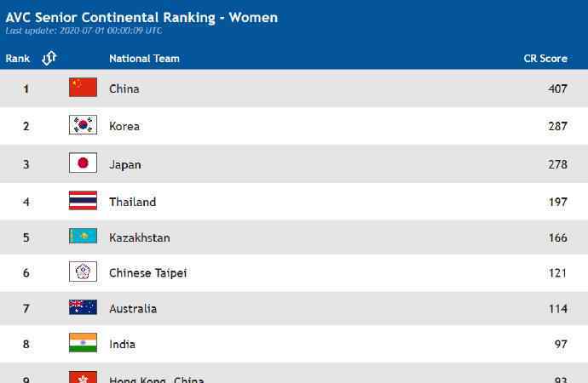Click the CR Score column header
The width and height of the screenshot is (588, 383).
click(x=545, y=59)
